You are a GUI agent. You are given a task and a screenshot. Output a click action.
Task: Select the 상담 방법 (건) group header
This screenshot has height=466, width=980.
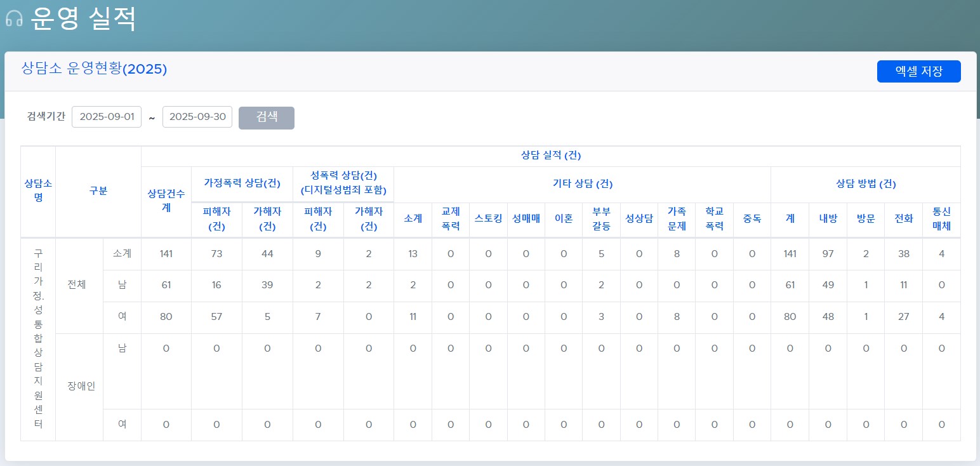[x=865, y=184]
